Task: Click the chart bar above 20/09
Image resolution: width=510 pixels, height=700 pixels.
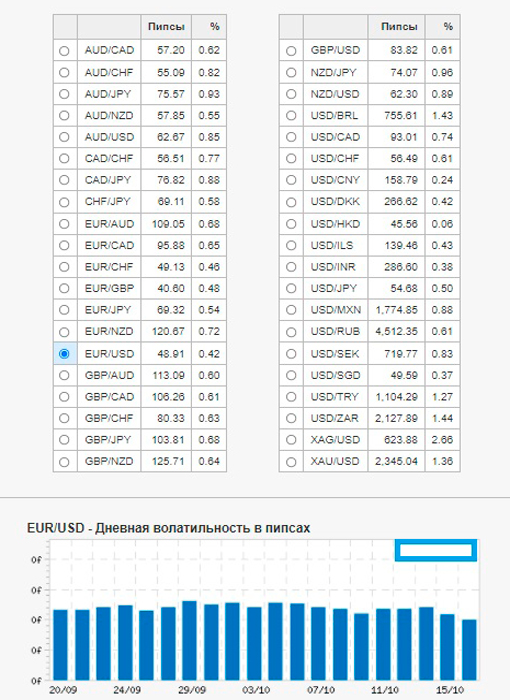Action: coord(60,645)
